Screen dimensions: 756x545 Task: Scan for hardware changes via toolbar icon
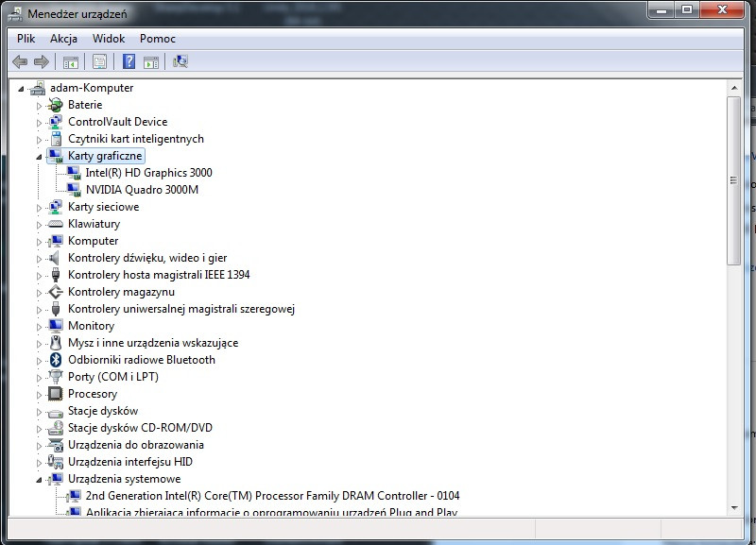pos(179,61)
